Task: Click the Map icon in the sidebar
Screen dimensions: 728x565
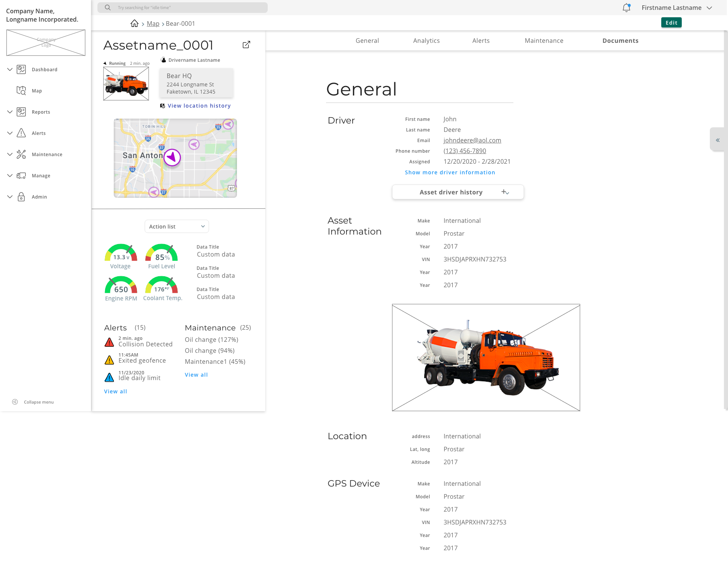Action: 21,91
